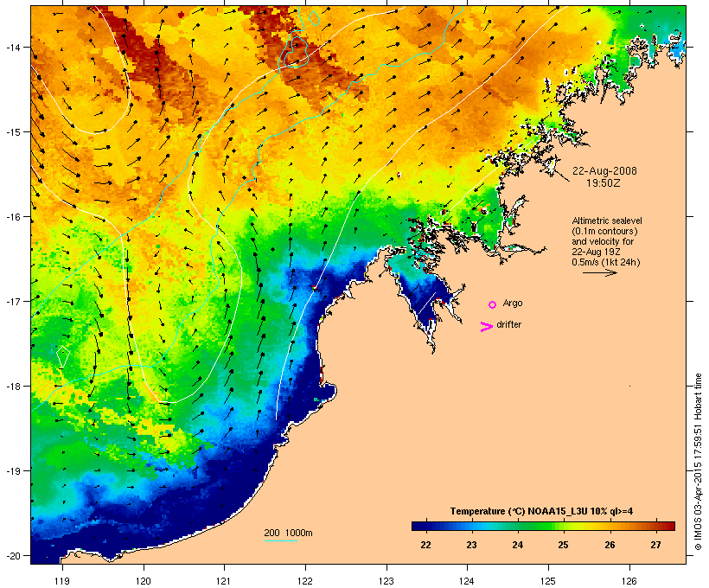Click the small white closed contour near 119°E
The width and height of the screenshot is (709, 588).
pyautogui.click(x=63, y=357)
